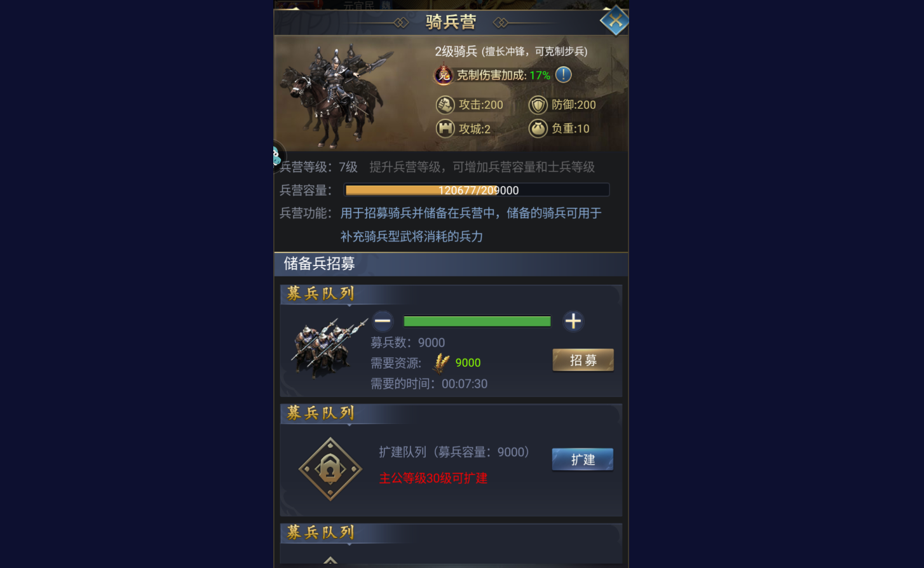Click the defense 防御 shield icon
The width and height of the screenshot is (924, 568).
[x=538, y=105]
